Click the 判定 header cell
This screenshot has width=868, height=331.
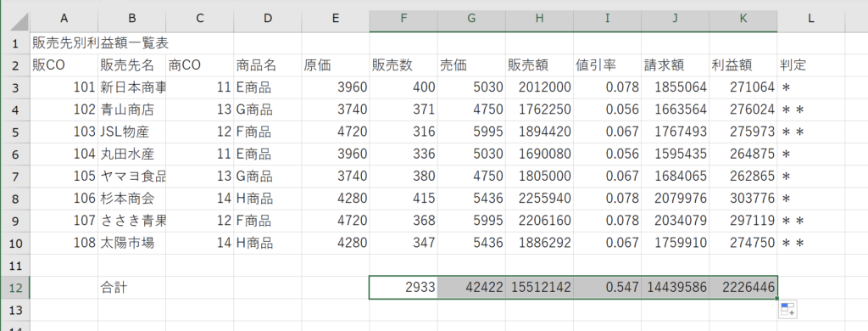point(811,65)
